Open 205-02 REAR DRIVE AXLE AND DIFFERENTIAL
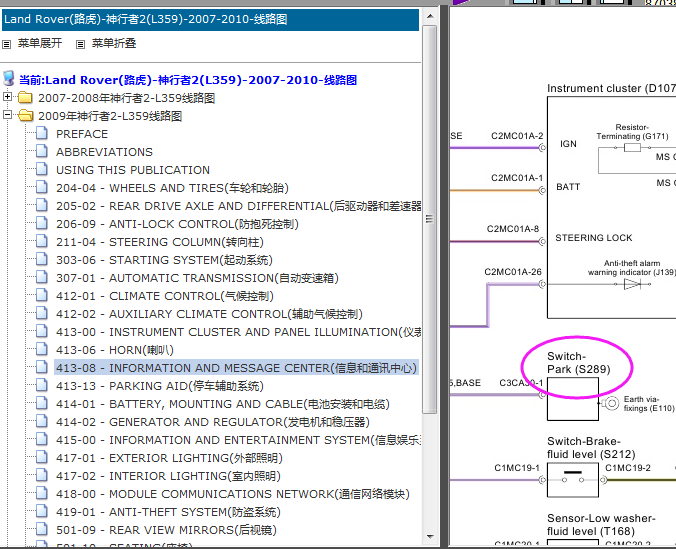This screenshot has height=549, width=676. [238, 206]
